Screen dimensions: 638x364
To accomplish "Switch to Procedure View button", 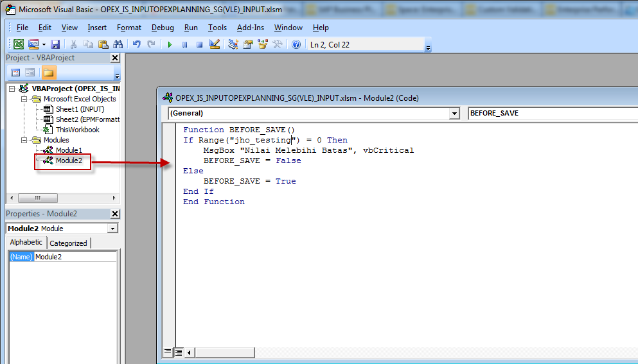I will click(168, 352).
